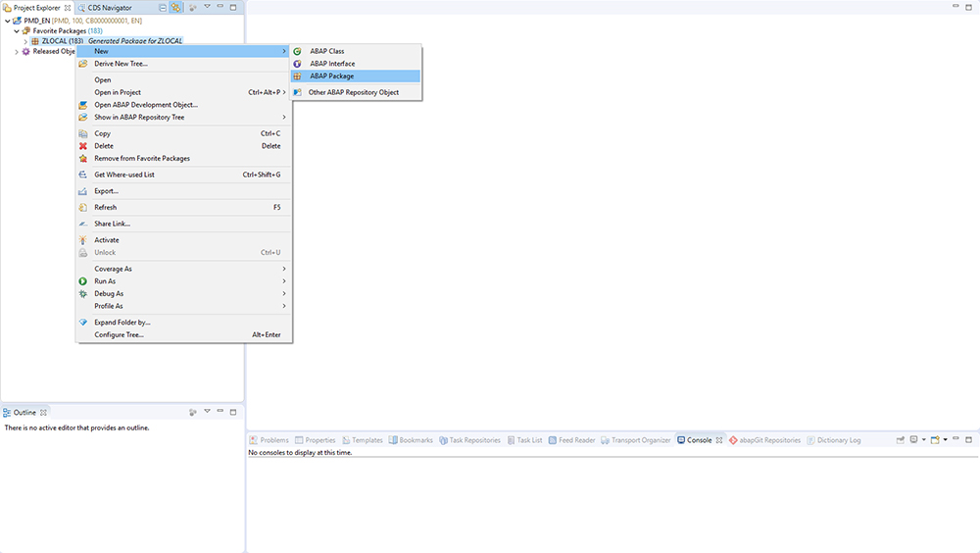The height and width of the screenshot is (553, 980).
Task: Click Pin Console icon
Action: pyautogui.click(x=900, y=440)
